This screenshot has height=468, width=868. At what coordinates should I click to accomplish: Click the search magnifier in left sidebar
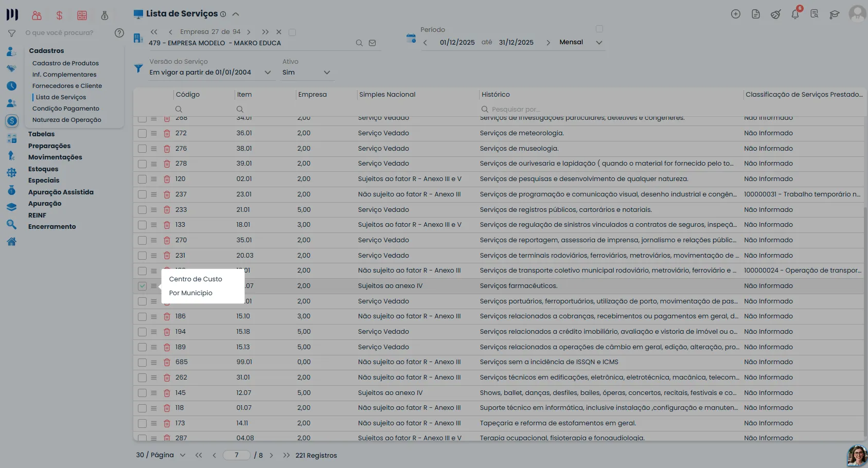pyautogui.click(x=11, y=224)
